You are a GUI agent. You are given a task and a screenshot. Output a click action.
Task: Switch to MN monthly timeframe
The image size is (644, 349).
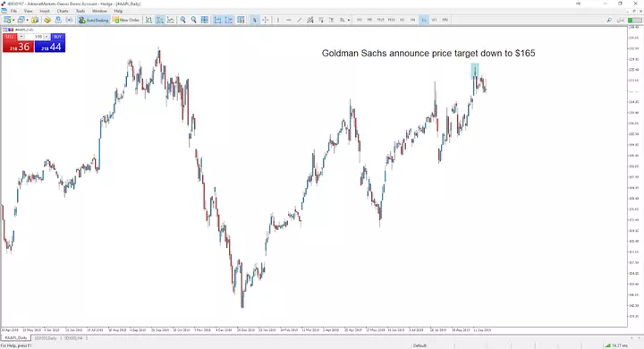coord(445,20)
